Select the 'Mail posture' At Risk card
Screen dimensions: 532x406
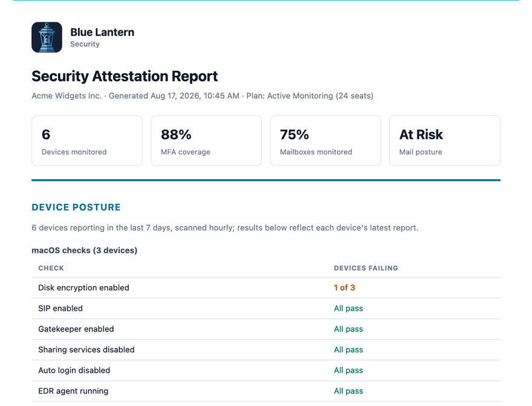(x=445, y=140)
